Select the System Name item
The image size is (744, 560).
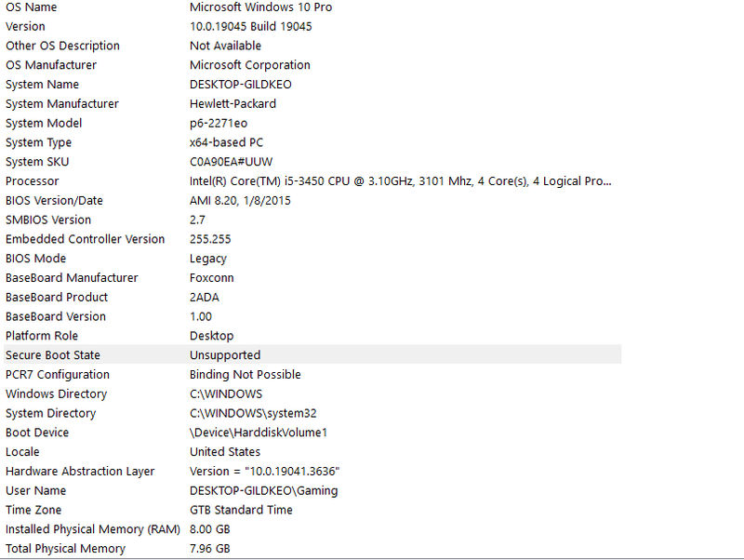pyautogui.click(x=42, y=85)
